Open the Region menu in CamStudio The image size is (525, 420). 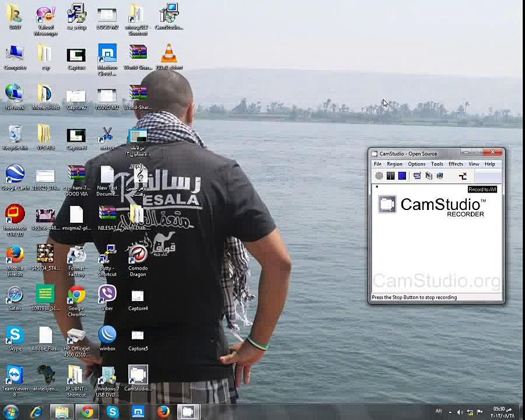pyautogui.click(x=394, y=164)
